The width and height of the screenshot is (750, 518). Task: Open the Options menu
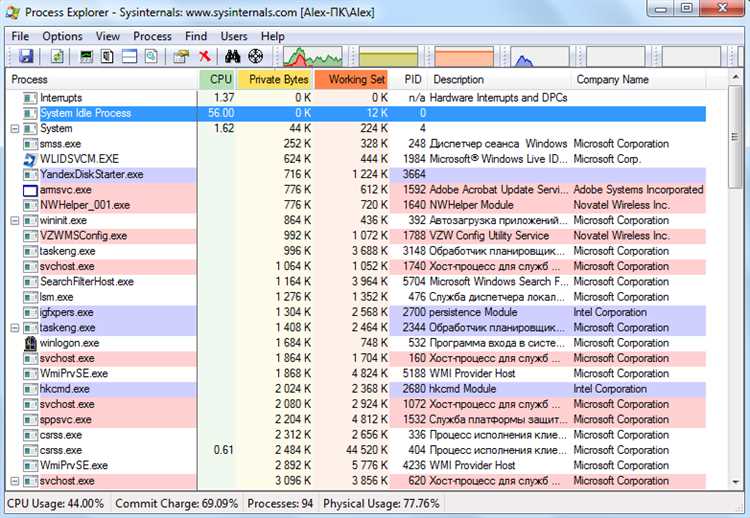[x=62, y=36]
